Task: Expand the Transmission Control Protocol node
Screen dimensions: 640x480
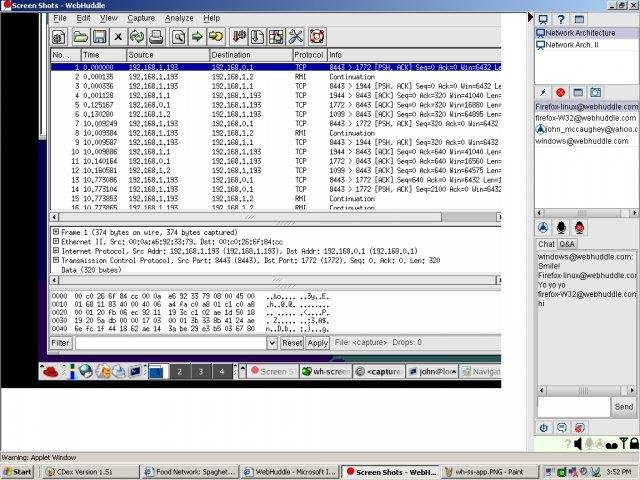Action: pos(56,260)
